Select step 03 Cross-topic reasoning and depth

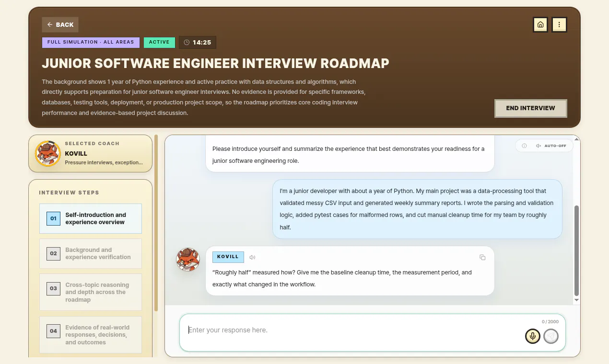tap(91, 292)
